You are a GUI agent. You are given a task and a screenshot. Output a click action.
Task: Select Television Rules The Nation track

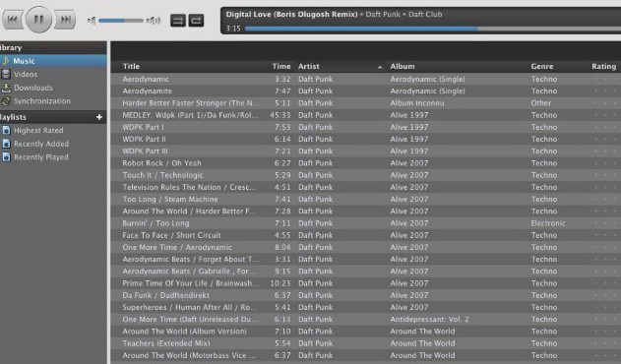pyautogui.click(x=366, y=187)
